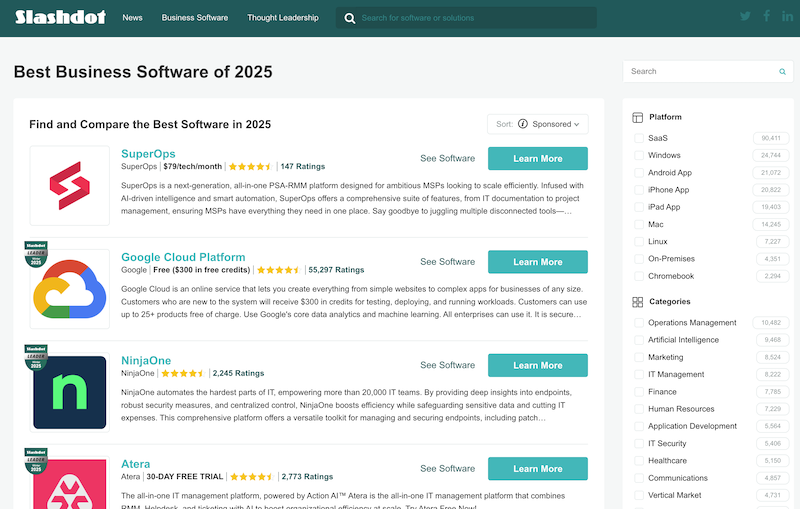The width and height of the screenshot is (800, 509).
Task: Check the Vertical Market category
Action: click(638, 495)
